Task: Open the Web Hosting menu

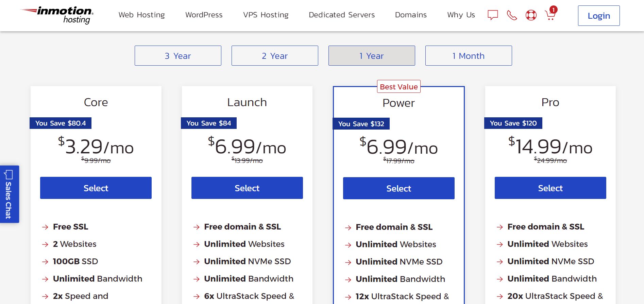Action: (141, 15)
